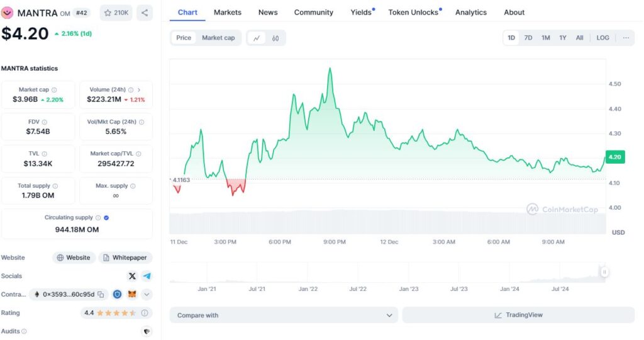Click the #42 rank badge
The width and height of the screenshot is (644, 340).
coord(82,13)
